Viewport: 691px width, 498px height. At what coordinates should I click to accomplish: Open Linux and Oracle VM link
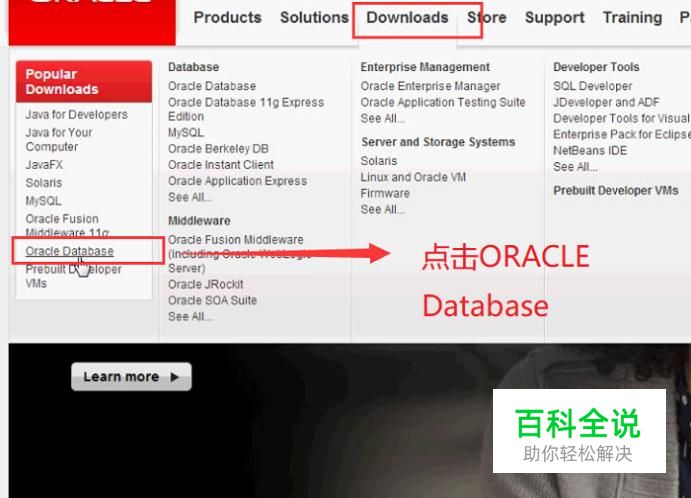click(x=413, y=177)
